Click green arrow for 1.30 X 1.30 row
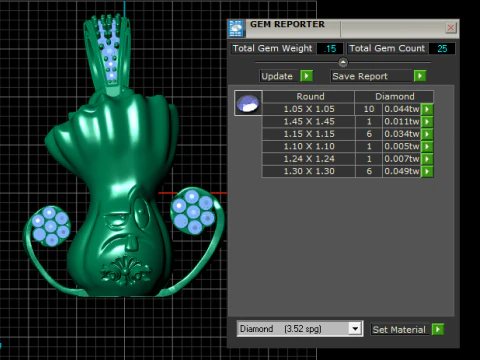The height and width of the screenshot is (360, 480). click(427, 171)
